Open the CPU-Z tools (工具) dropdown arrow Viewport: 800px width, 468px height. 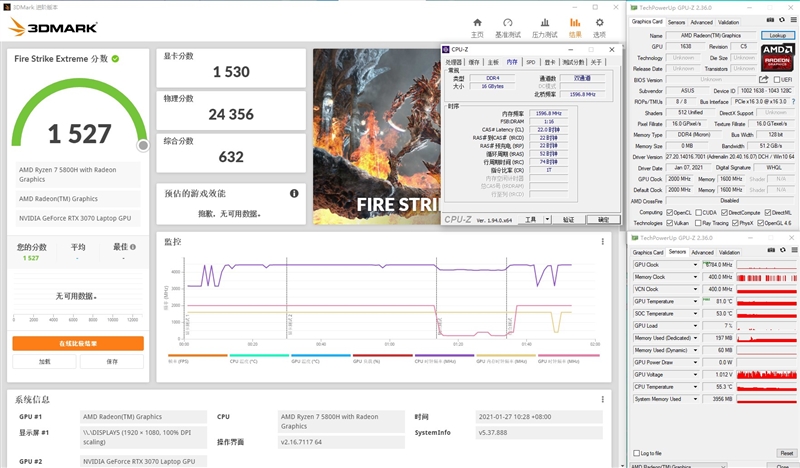coord(547,219)
